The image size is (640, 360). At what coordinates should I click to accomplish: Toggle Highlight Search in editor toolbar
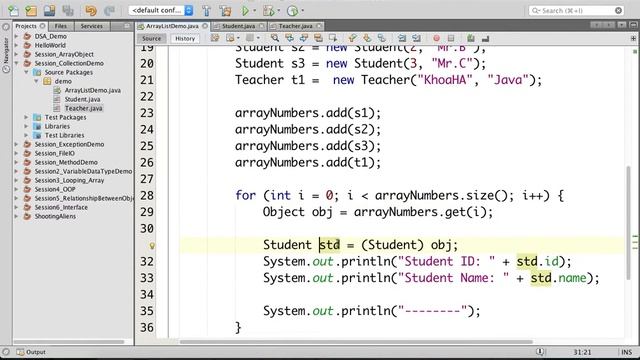coord(318,38)
